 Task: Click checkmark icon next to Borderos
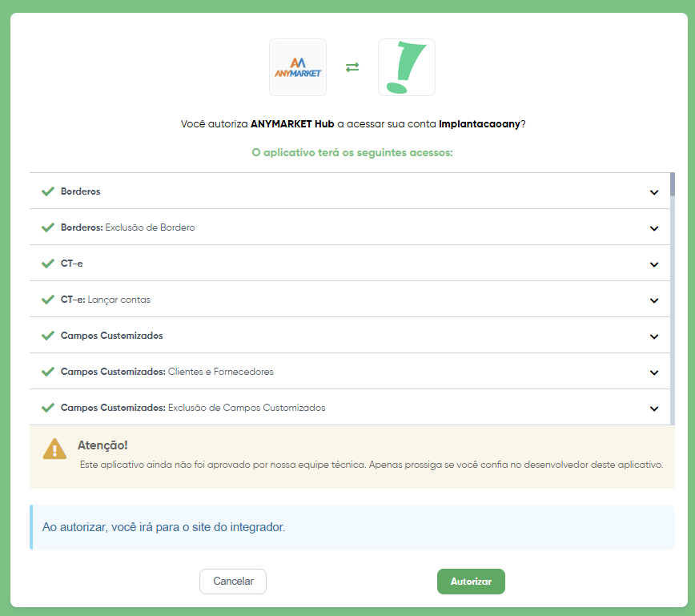[47, 191]
